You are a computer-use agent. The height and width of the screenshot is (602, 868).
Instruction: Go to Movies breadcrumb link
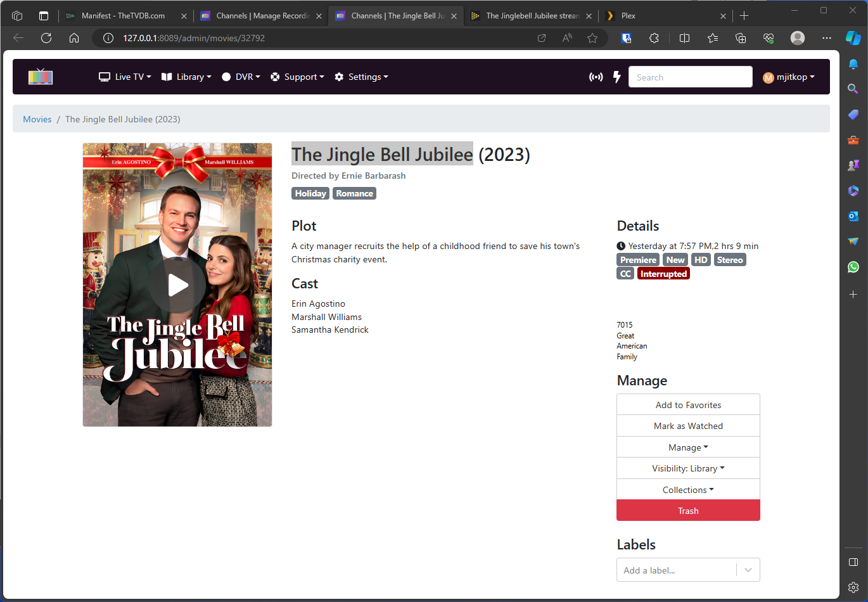[37, 119]
